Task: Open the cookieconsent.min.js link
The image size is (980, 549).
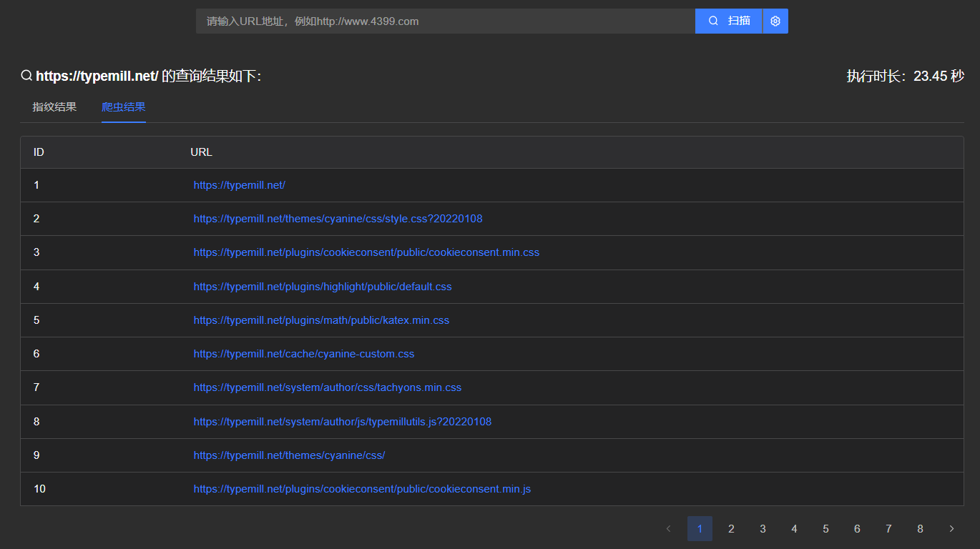Action: click(362, 489)
